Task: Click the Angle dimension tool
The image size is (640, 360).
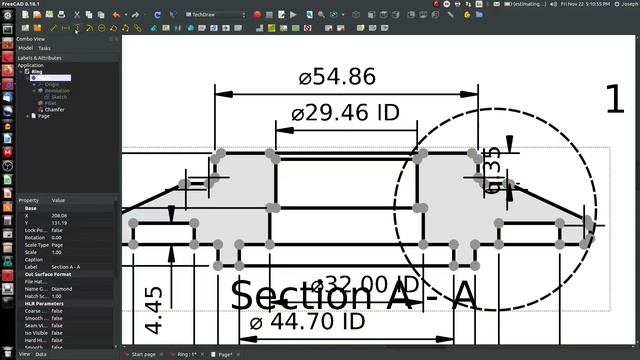Action: (x=113, y=28)
